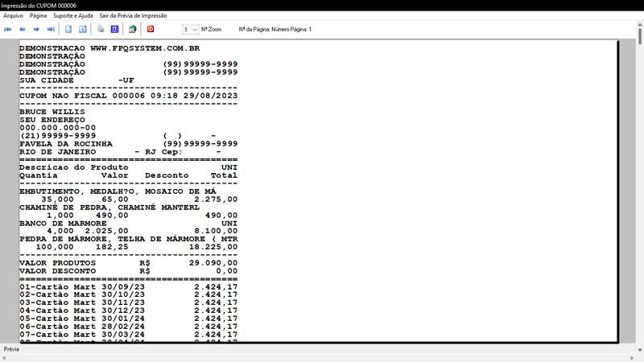Viewport: 644px width, 362px height.
Task: Click the blue save/export icon
Action: coord(115,29)
